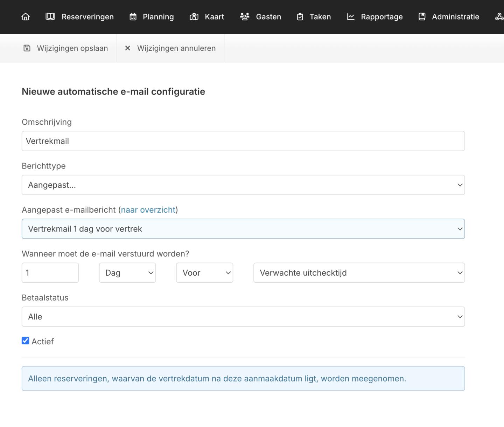
Task: Click the Omschrijving text field
Action: click(x=243, y=141)
